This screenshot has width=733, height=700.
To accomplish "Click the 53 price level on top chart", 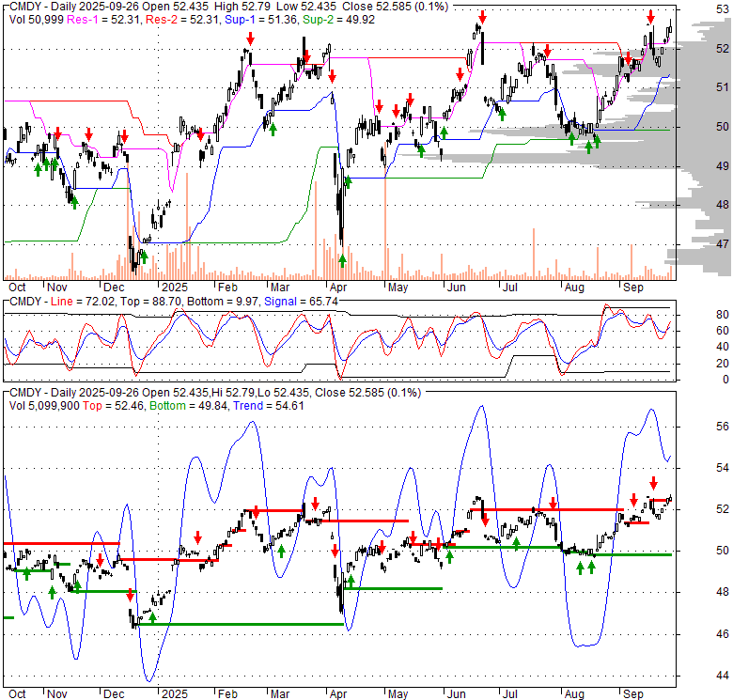I will tap(723, 8).
